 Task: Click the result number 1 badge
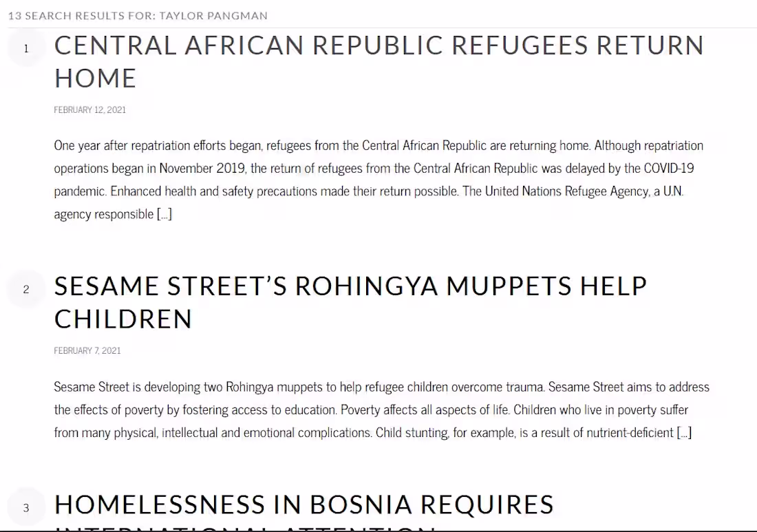point(26,48)
